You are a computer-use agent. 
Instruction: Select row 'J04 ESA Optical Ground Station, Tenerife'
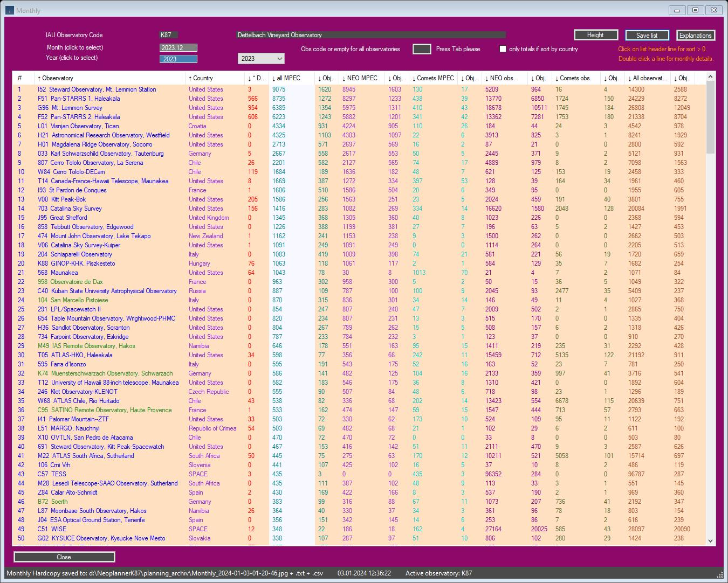359,520
